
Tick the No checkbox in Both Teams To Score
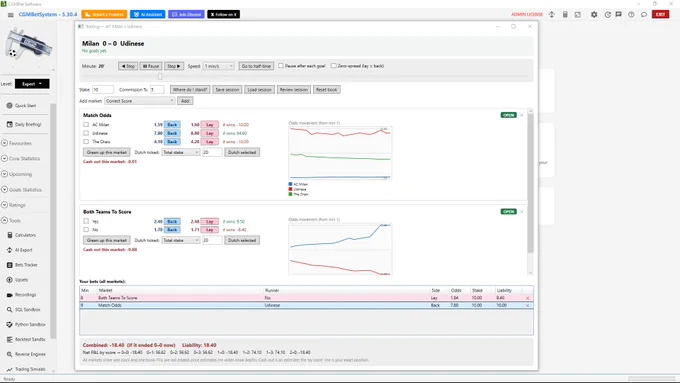pyautogui.click(x=86, y=229)
